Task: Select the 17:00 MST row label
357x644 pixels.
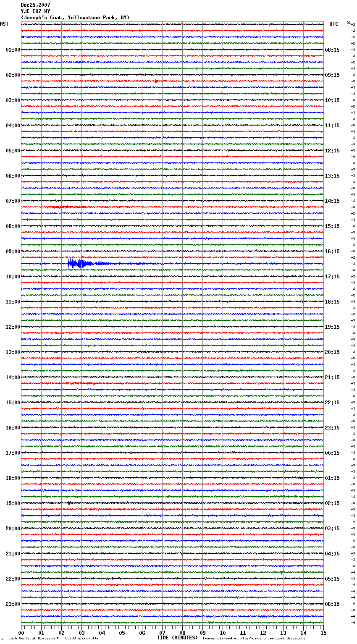Action: pos(13,453)
